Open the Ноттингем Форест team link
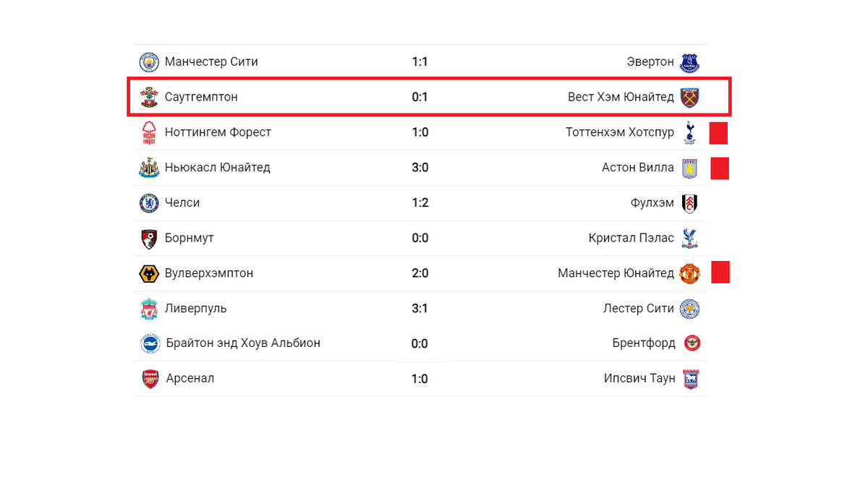Screen dimensions: 868x488 [x=218, y=132]
